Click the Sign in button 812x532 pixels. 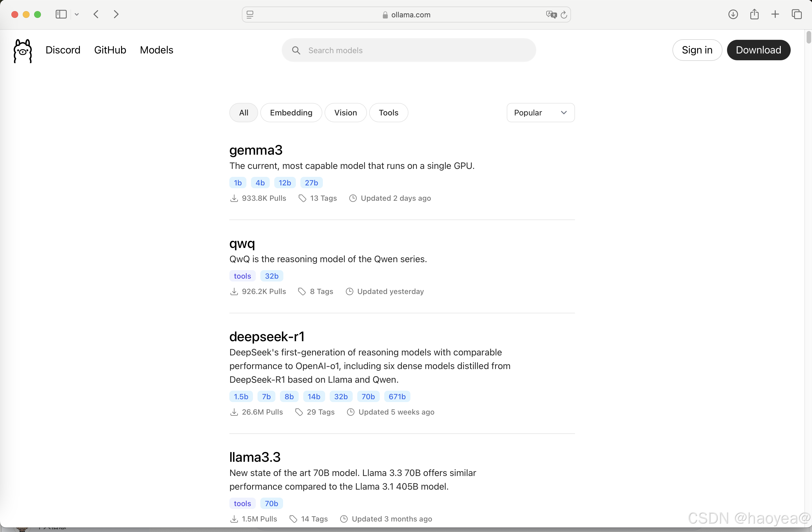point(697,50)
